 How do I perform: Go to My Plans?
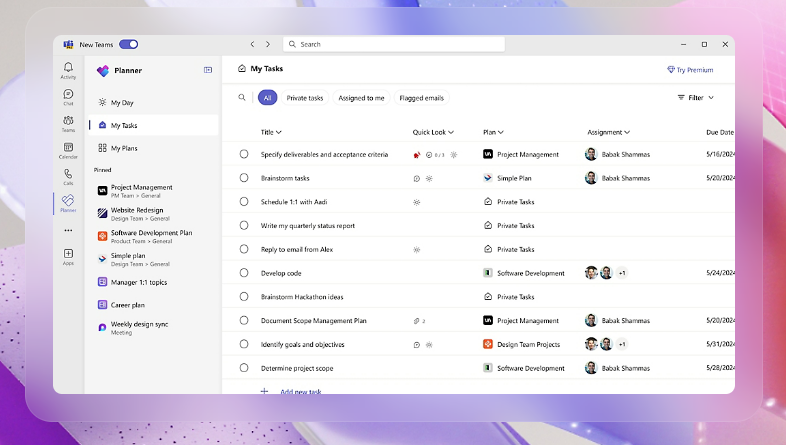point(153,148)
